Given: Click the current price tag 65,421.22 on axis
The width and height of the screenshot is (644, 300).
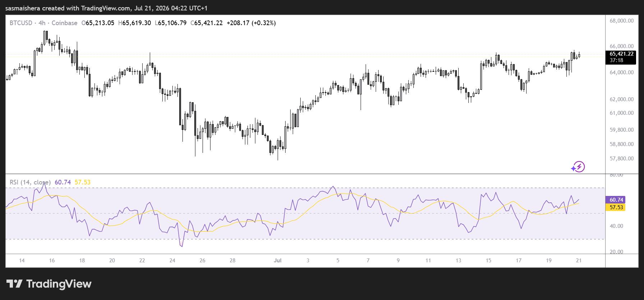Looking at the screenshot, I should pyautogui.click(x=622, y=54).
